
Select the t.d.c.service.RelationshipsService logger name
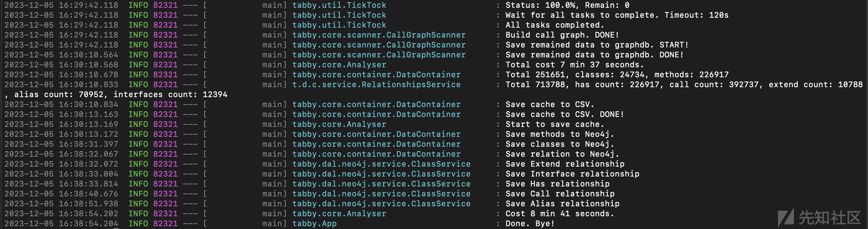click(x=376, y=85)
